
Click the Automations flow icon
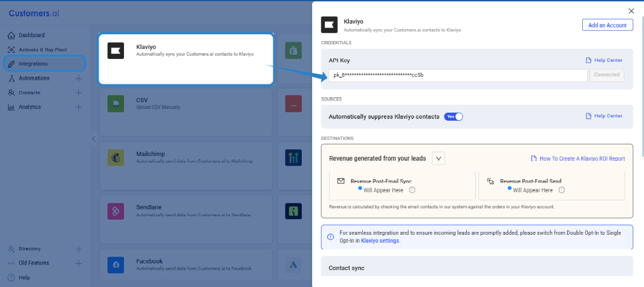pyautogui.click(x=11, y=78)
